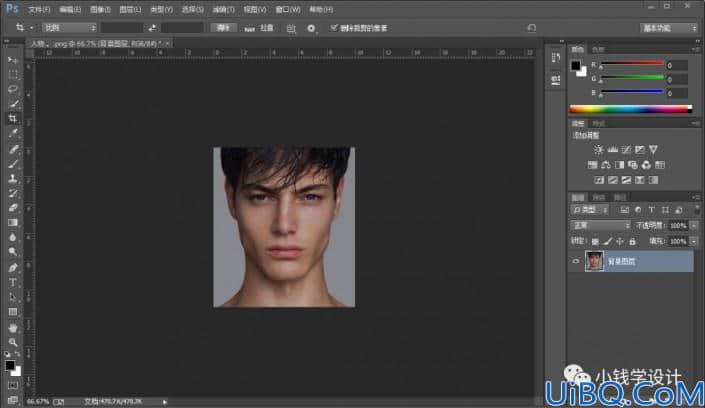
Task: Toggle the adjustment layer filter
Action: [x=638, y=210]
